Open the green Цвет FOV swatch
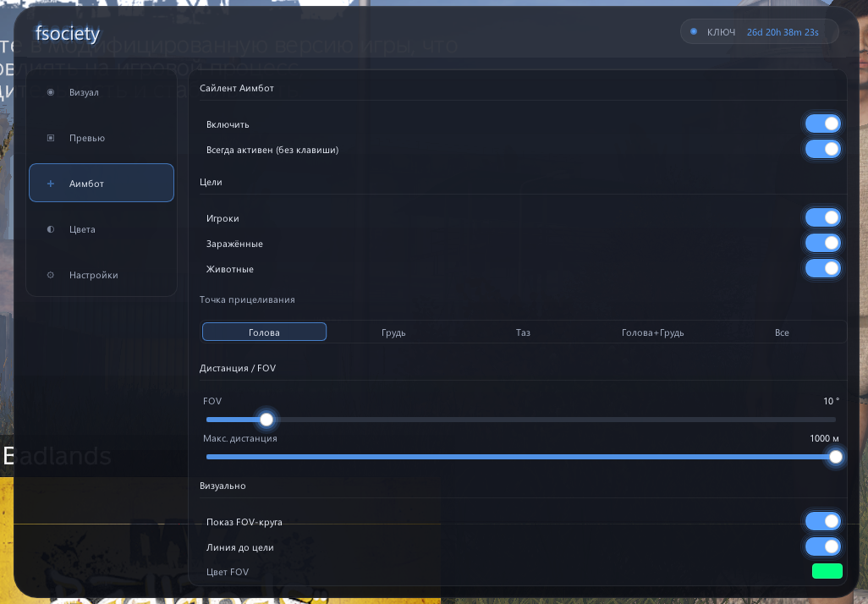 point(827,571)
